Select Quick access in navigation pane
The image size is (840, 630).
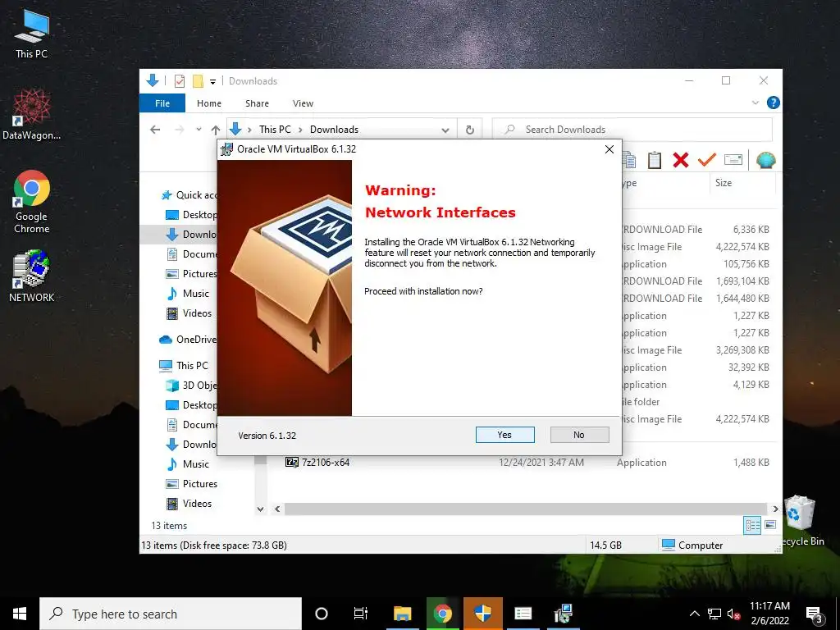(189, 195)
